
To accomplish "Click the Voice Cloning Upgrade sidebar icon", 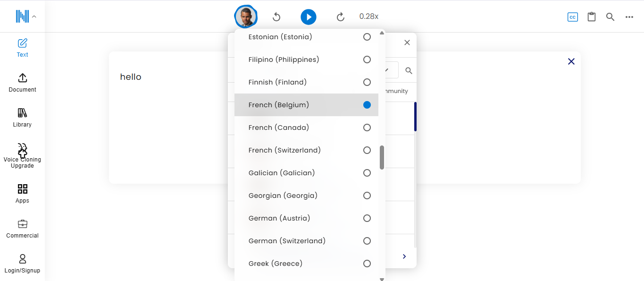I will (x=22, y=154).
